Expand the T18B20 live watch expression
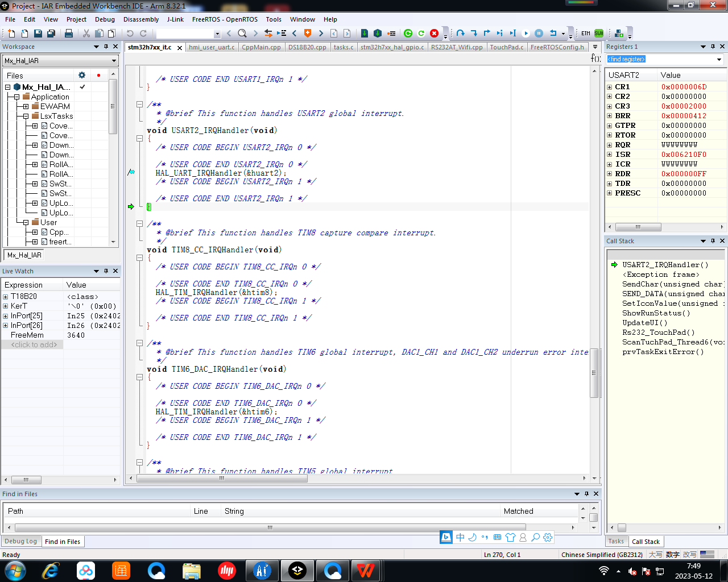The height and width of the screenshot is (582, 728). click(x=6, y=297)
